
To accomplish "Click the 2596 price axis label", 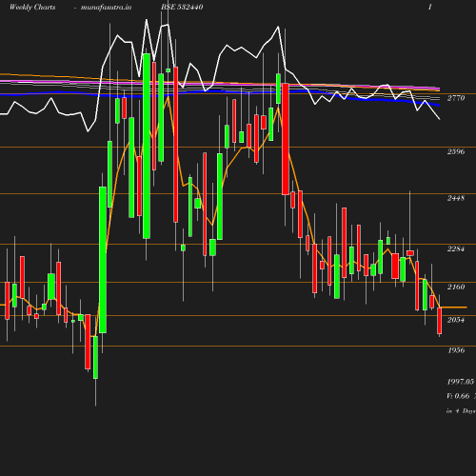I will (x=456, y=151).
